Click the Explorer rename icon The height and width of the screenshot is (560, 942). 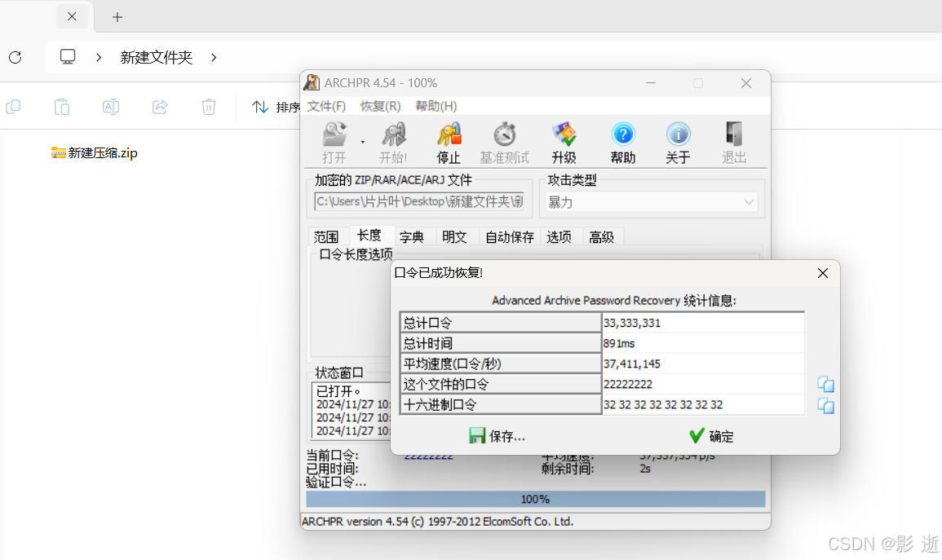(111, 107)
